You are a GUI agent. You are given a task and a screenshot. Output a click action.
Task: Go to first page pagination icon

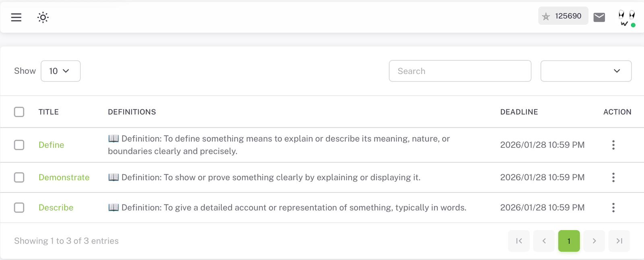(519, 241)
